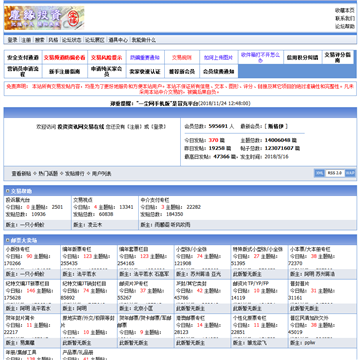This screenshot has height=360, width=360.
Task: Open the 港澳邮票专栏 board
Action: click(x=190, y=318)
